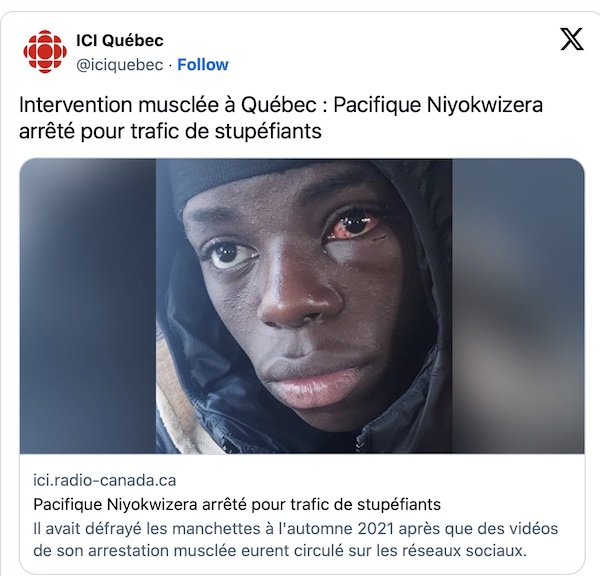This screenshot has height=576, width=600.
Task: Click tweet line "arrêté pour trafic de stupéfiants"
Action: [170, 131]
